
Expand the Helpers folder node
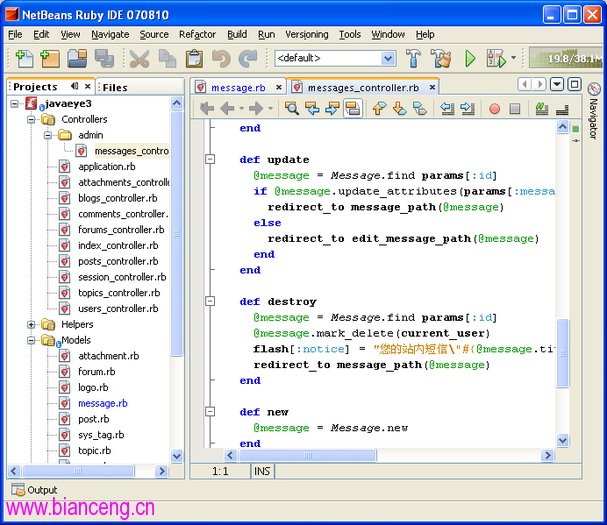[31, 324]
